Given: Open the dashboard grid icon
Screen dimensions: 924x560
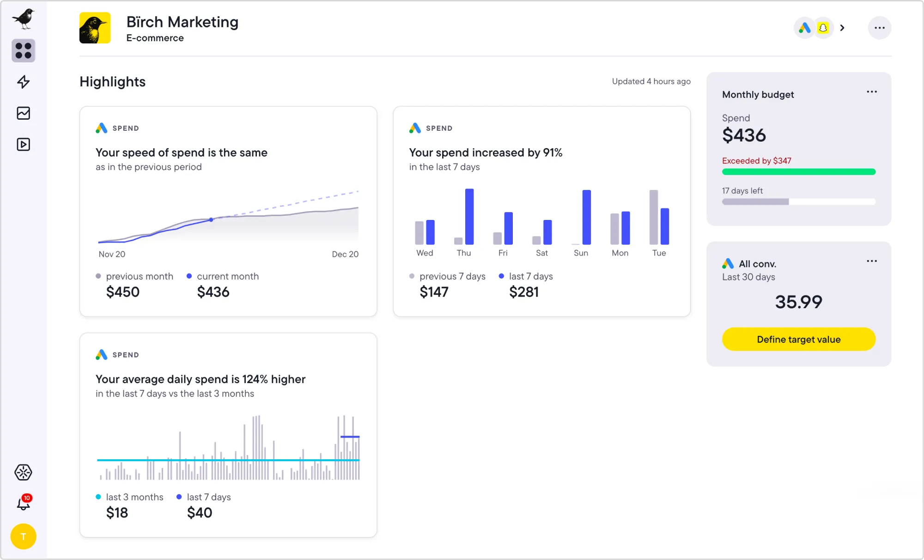Looking at the screenshot, I should click(23, 50).
